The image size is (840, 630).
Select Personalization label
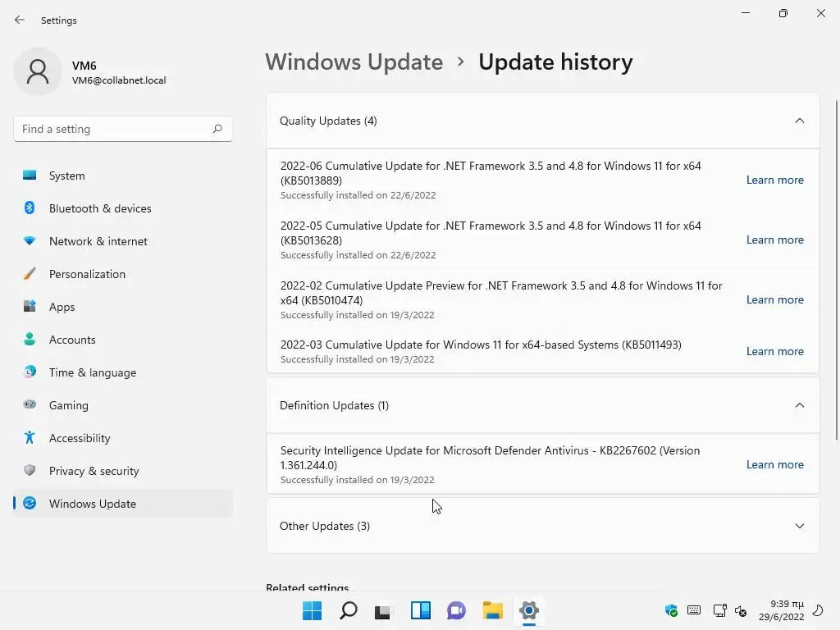(x=87, y=274)
